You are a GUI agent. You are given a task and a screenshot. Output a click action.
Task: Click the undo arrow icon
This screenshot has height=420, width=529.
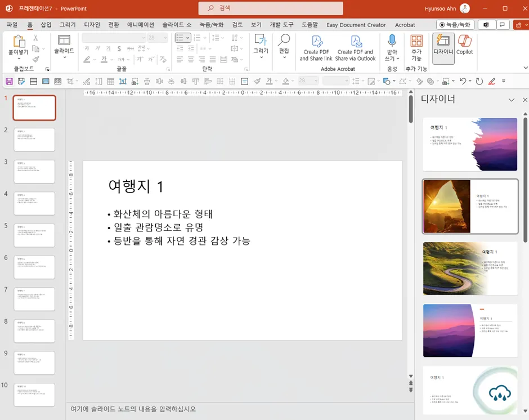pos(463,81)
